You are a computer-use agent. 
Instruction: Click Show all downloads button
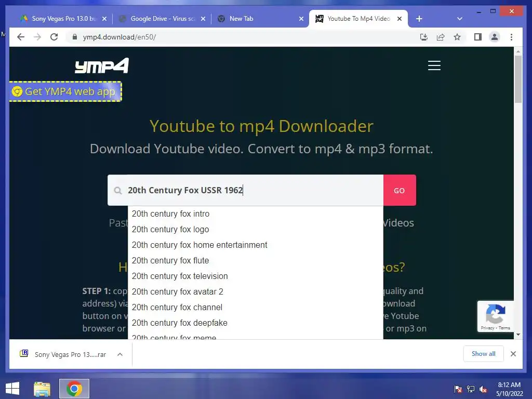(483, 354)
